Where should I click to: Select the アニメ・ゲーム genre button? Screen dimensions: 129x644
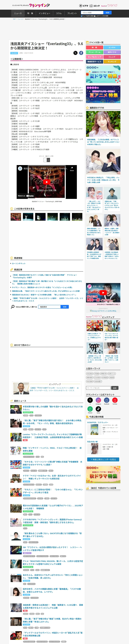pos(94,52)
